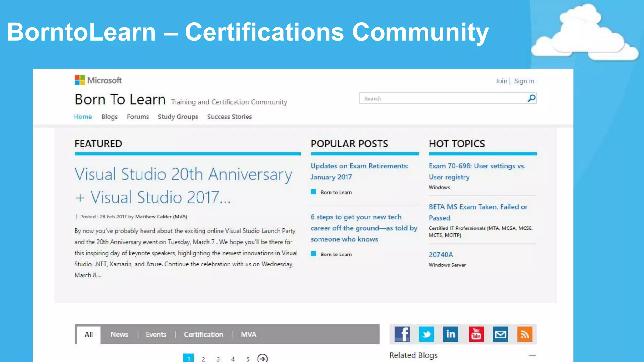The width and height of the screenshot is (644, 362).
Task: Open the LinkedIn social icon
Action: tap(451, 334)
